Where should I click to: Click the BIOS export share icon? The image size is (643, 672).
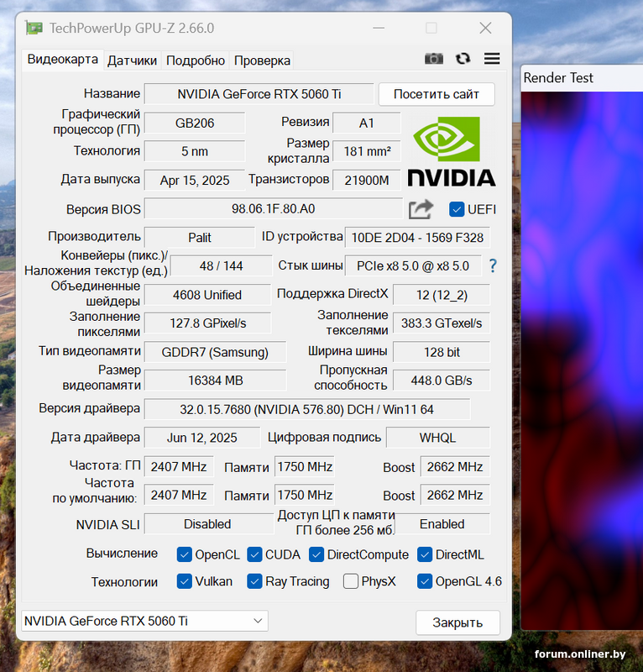click(421, 209)
